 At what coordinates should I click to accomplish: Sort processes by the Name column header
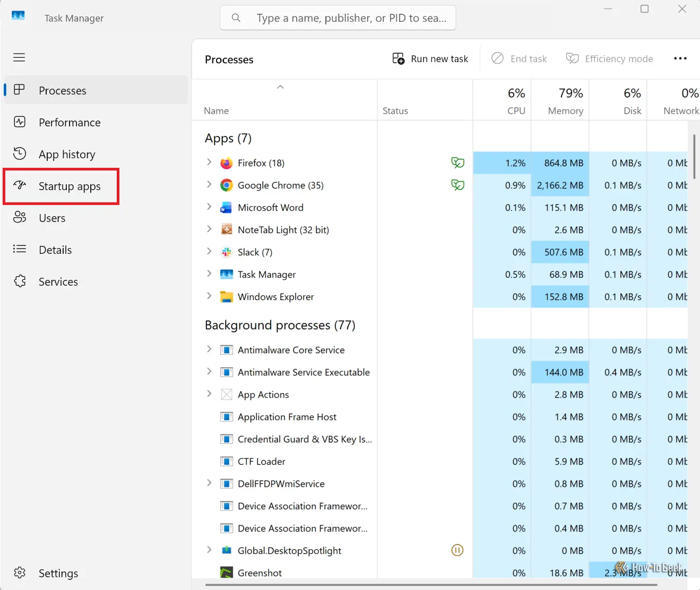coord(284,100)
